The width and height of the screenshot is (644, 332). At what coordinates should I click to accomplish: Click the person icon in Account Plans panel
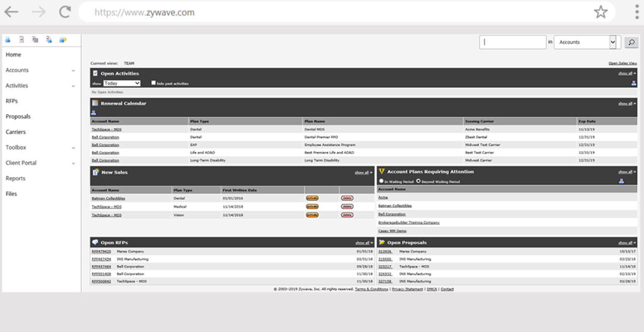pos(621,181)
